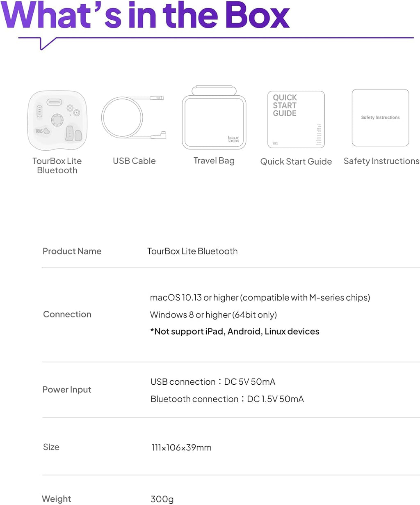This screenshot has width=420, height=505.
Task: Click the knob dial on the TourBox device
Action: point(57,120)
